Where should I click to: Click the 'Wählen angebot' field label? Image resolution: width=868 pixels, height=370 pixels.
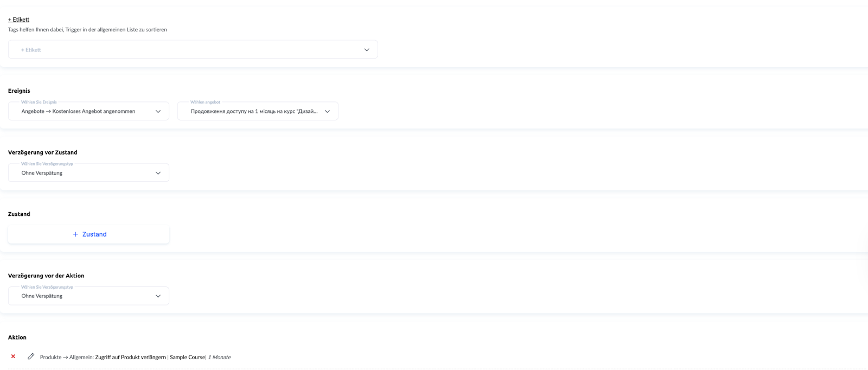[205, 102]
